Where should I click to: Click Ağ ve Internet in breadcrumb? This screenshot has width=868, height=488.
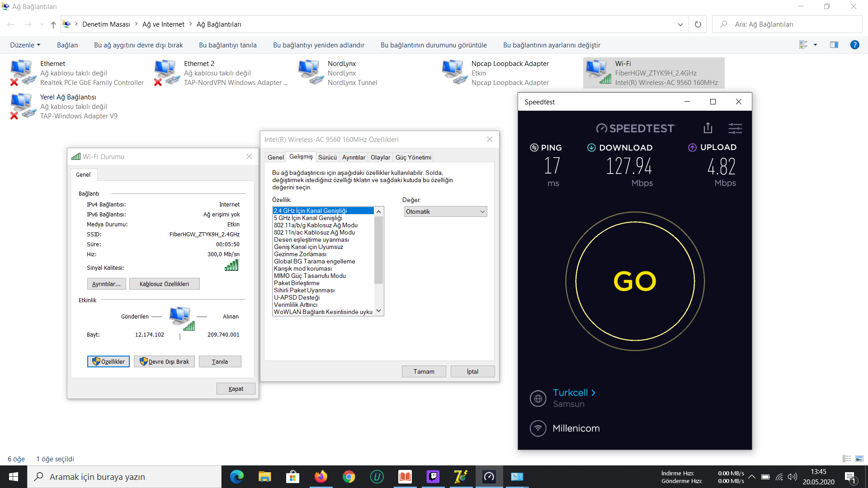pos(163,24)
